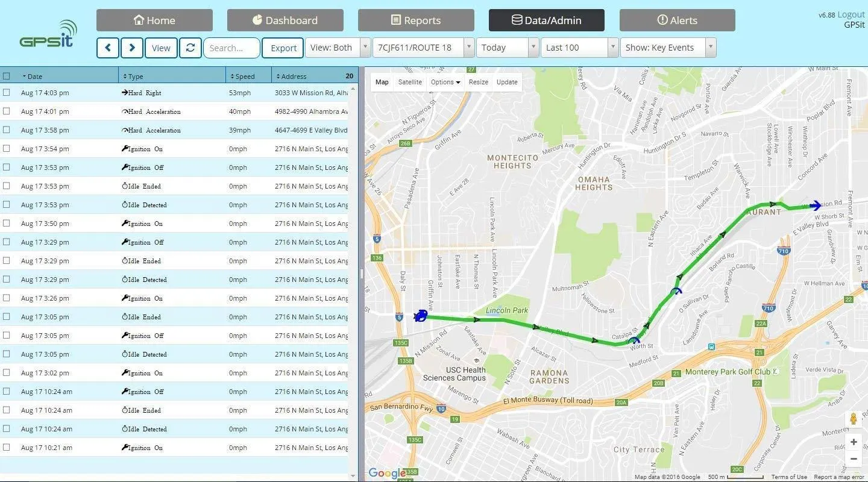Open the map Options dropdown
The height and width of the screenshot is (482, 868).
445,82
